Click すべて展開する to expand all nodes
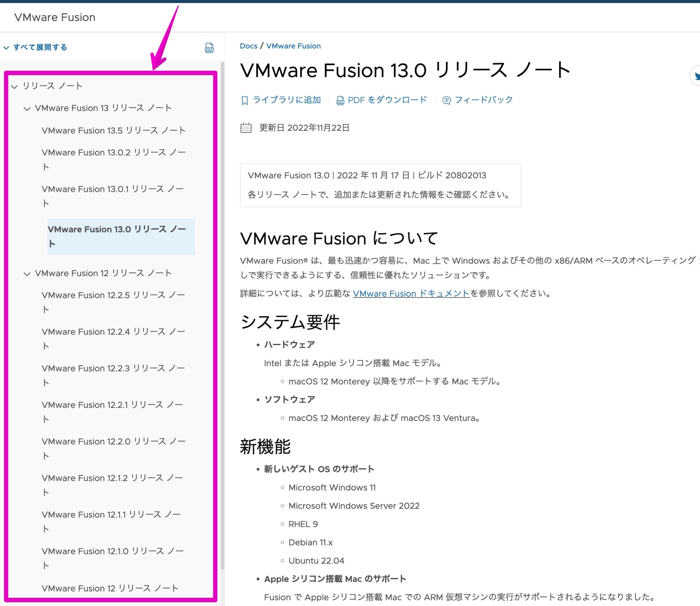 (40, 47)
